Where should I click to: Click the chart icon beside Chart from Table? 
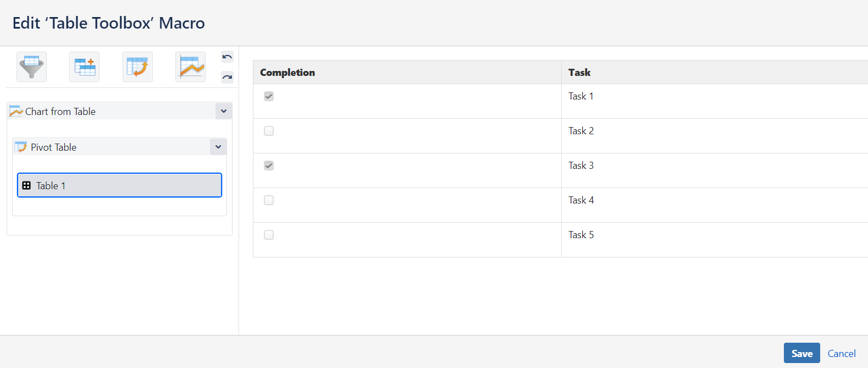pos(16,111)
